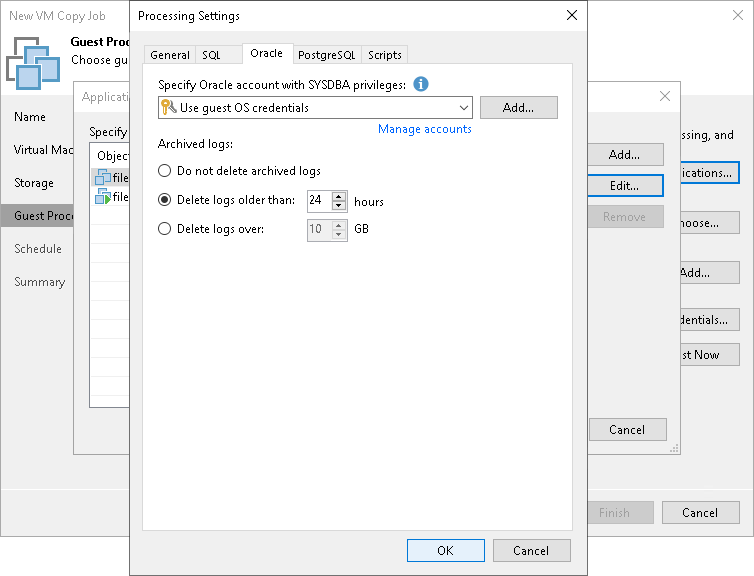Open the PostgreSQL tab

[x=327, y=55]
